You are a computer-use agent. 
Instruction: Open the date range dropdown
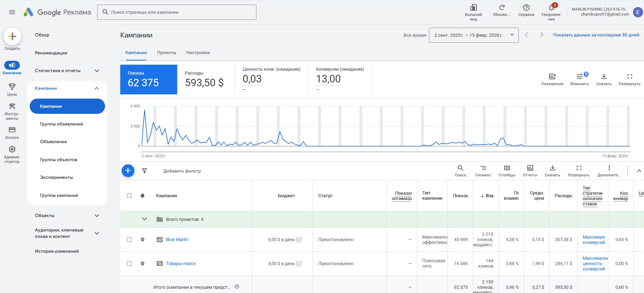(x=474, y=35)
